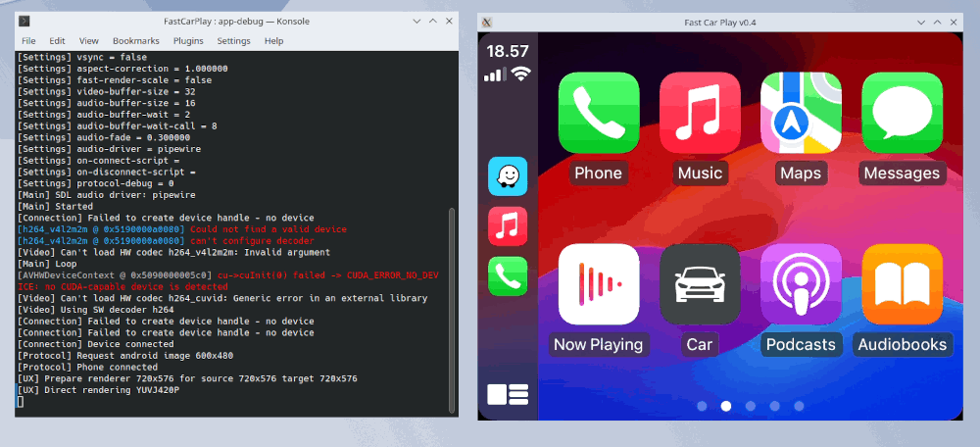Click '[Protocol] Phone connected' line

click(87, 367)
